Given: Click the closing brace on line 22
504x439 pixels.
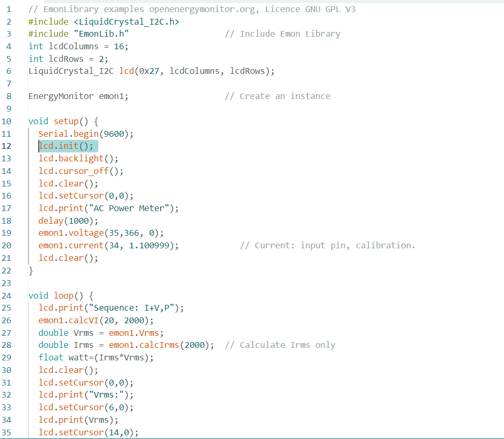Looking at the screenshot, I should (30, 270).
